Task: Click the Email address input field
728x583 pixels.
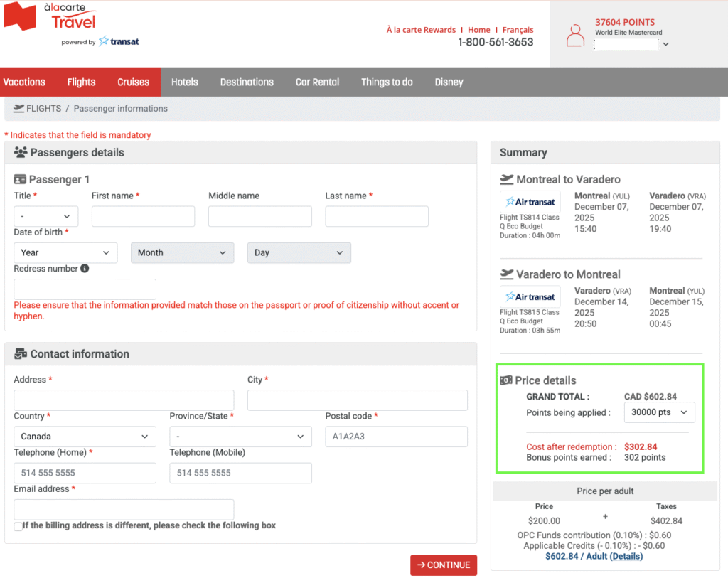Action: click(124, 509)
